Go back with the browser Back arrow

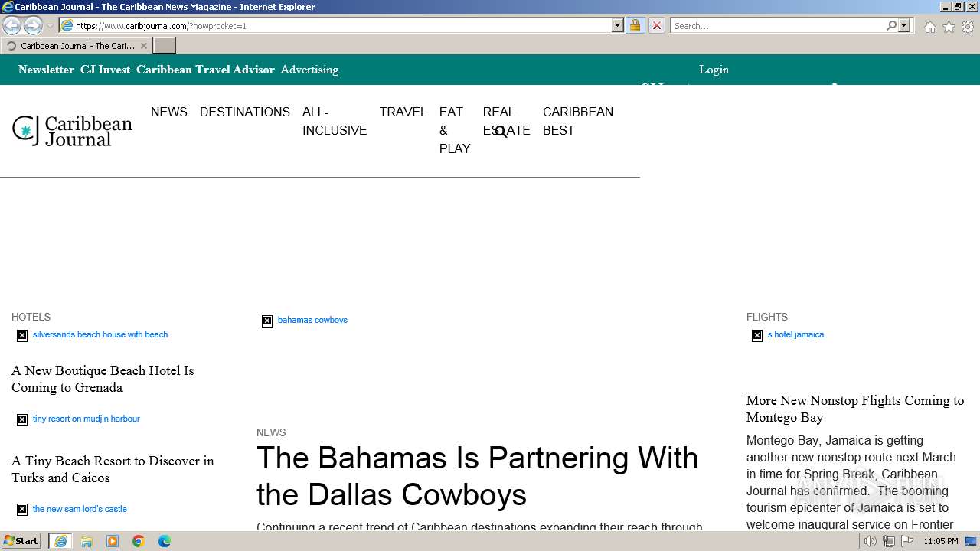[11, 25]
